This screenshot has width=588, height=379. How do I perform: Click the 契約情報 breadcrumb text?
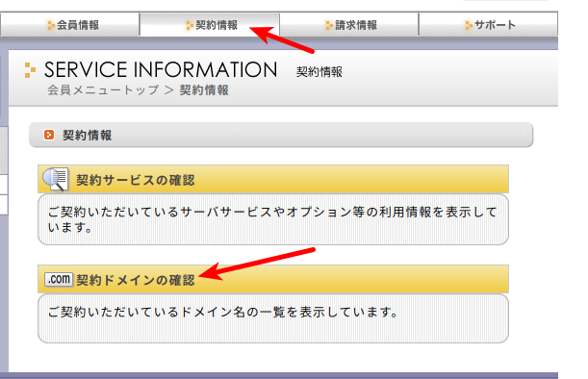click(x=204, y=90)
